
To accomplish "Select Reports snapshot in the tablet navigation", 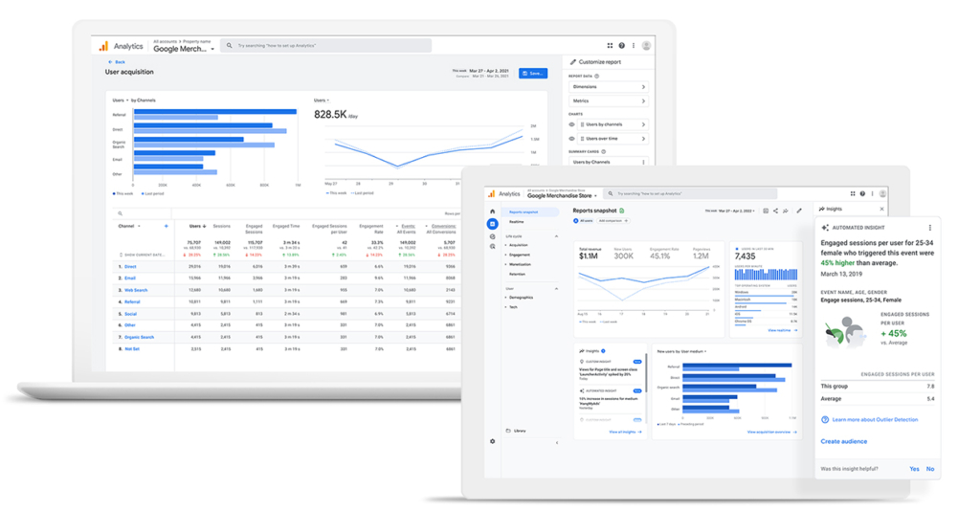I will (531, 212).
